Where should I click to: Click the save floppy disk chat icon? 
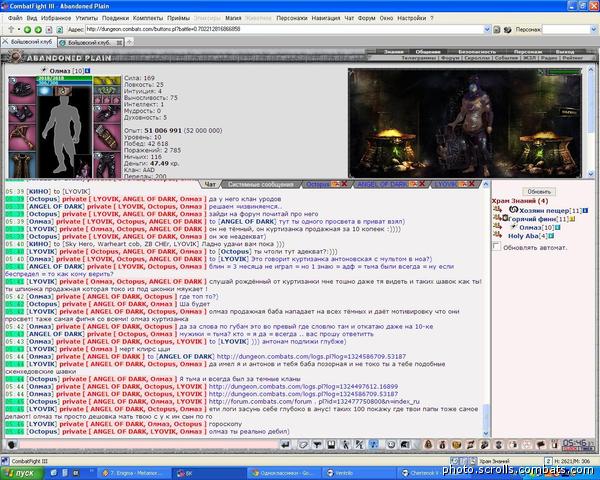click(x=331, y=444)
